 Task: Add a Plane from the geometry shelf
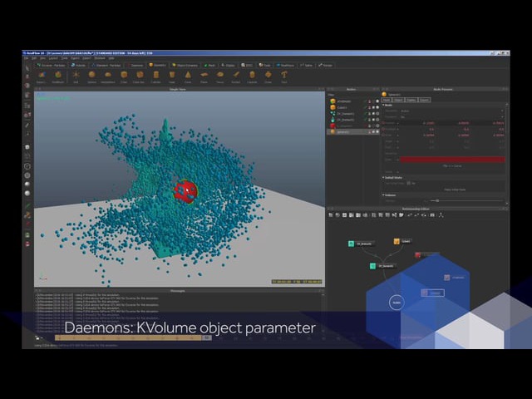(x=204, y=77)
